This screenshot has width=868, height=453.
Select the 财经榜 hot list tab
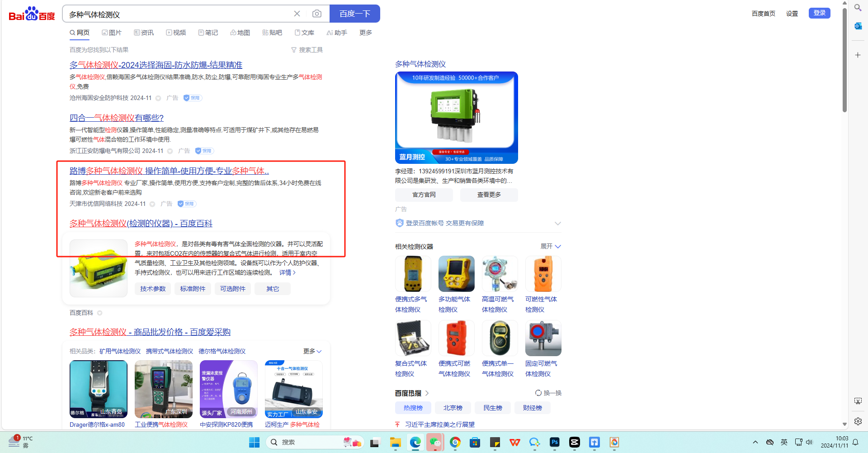tap(533, 408)
